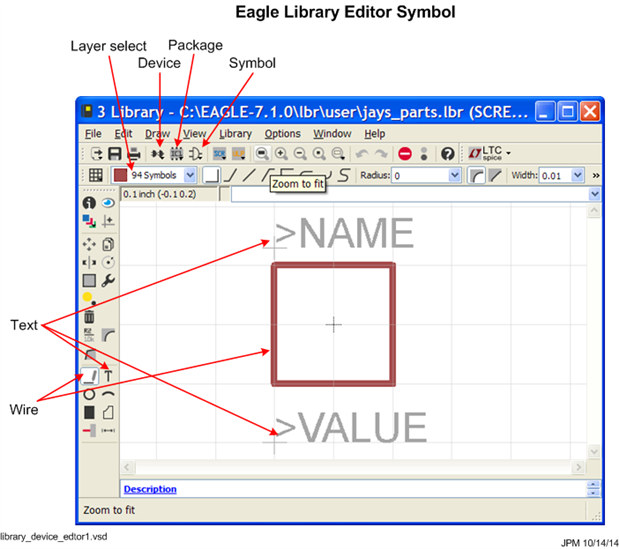Screen dimensions: 619x549
Task: Choose the first right-angle wire bend style
Action: coord(211,175)
